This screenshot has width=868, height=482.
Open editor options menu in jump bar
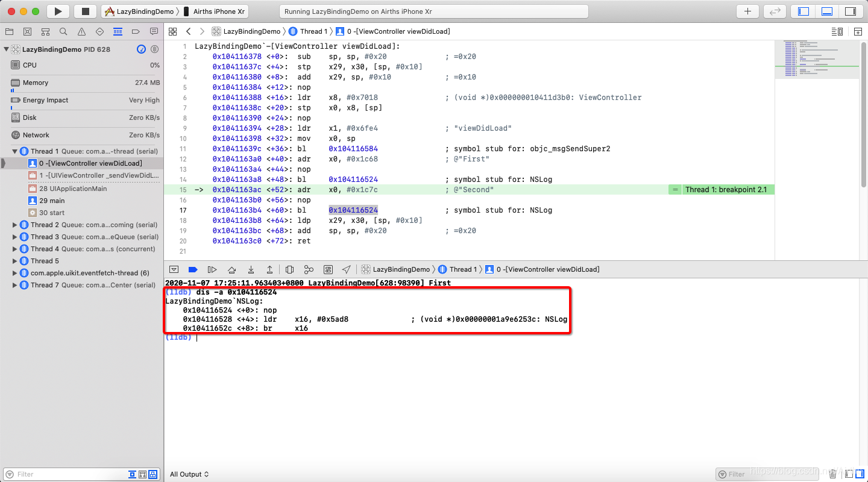[837, 31]
